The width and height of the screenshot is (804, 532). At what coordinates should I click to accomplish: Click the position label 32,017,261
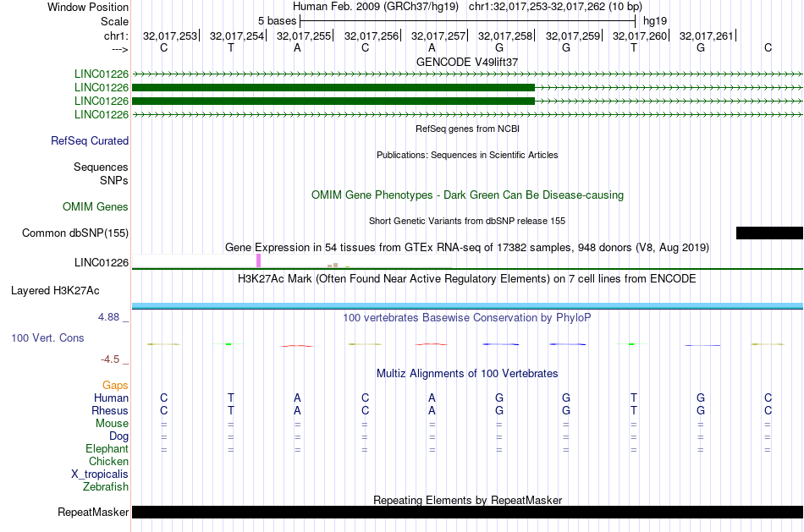coord(707,36)
